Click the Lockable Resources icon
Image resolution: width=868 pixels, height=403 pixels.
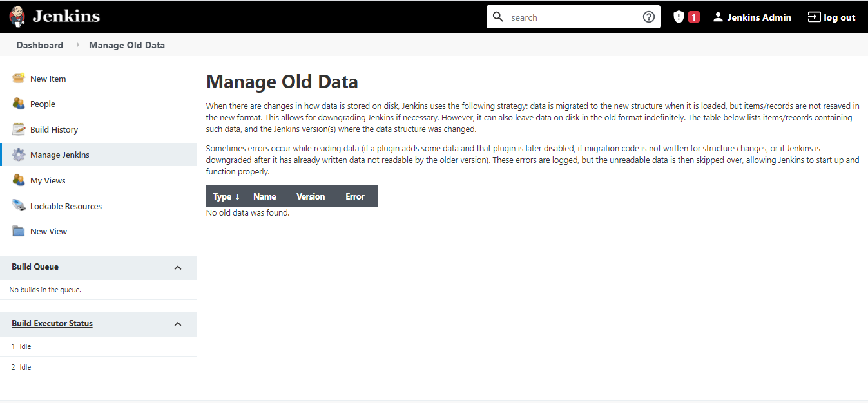tap(19, 206)
